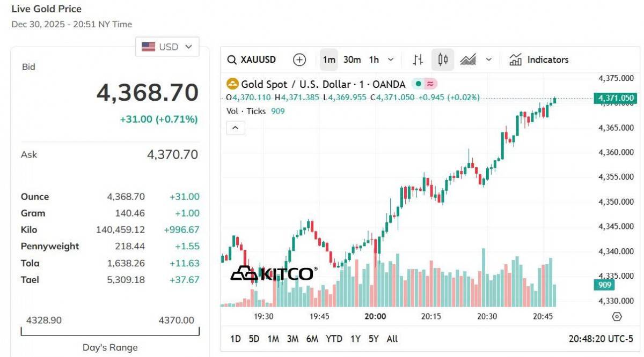644x357 pixels.
Task: Click the Kitco logo on chart
Action: coord(273,273)
